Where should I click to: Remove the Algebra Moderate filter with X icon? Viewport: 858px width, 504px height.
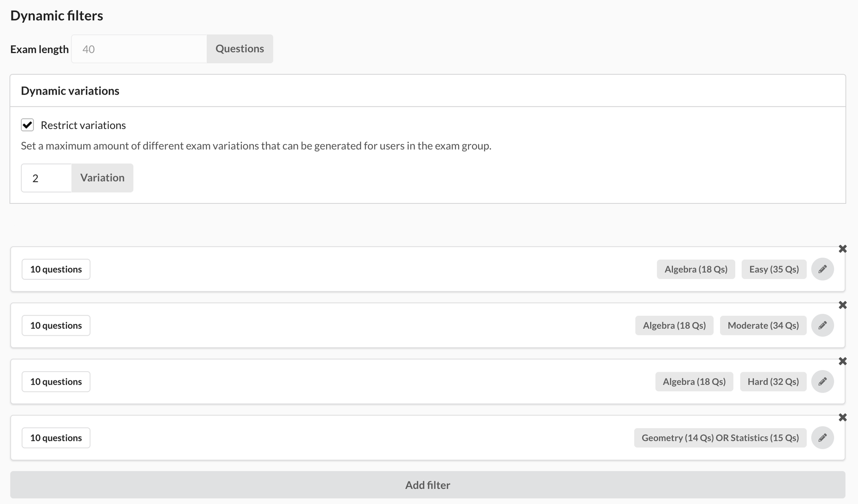point(842,305)
